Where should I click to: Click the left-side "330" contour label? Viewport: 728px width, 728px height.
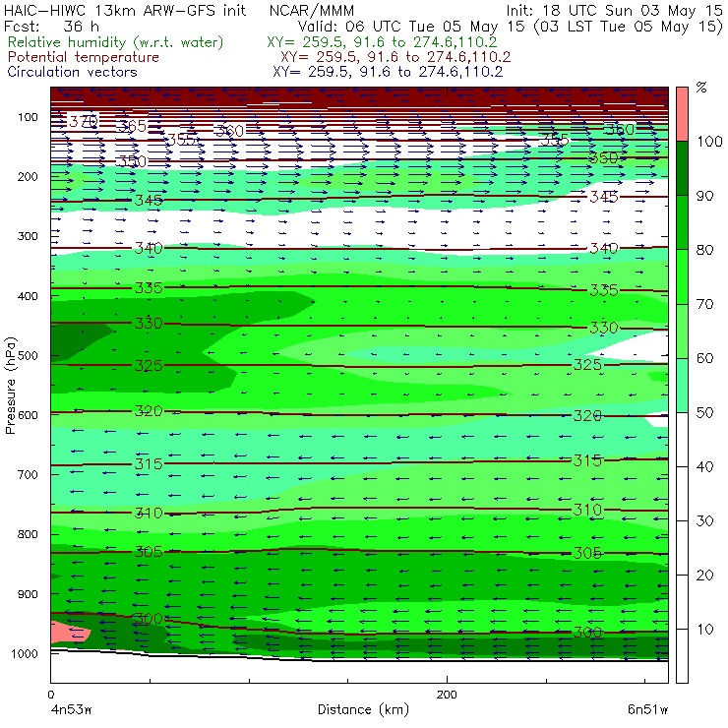[x=149, y=323]
